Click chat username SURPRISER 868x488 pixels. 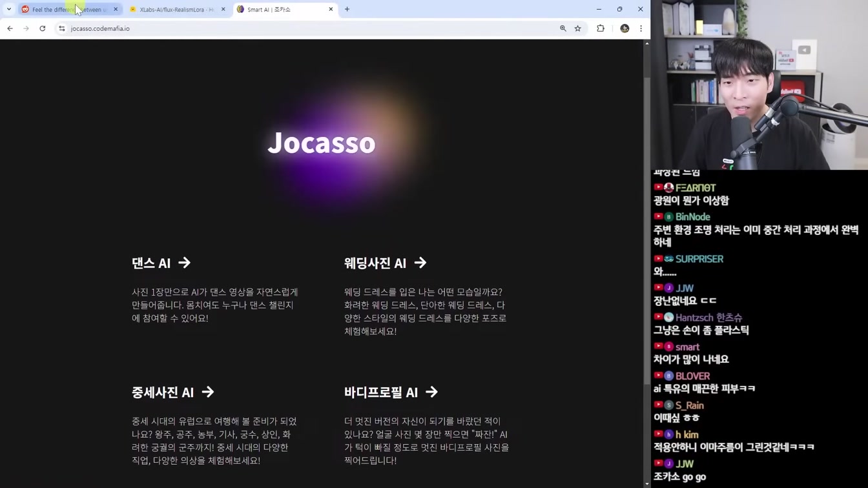pyautogui.click(x=699, y=259)
